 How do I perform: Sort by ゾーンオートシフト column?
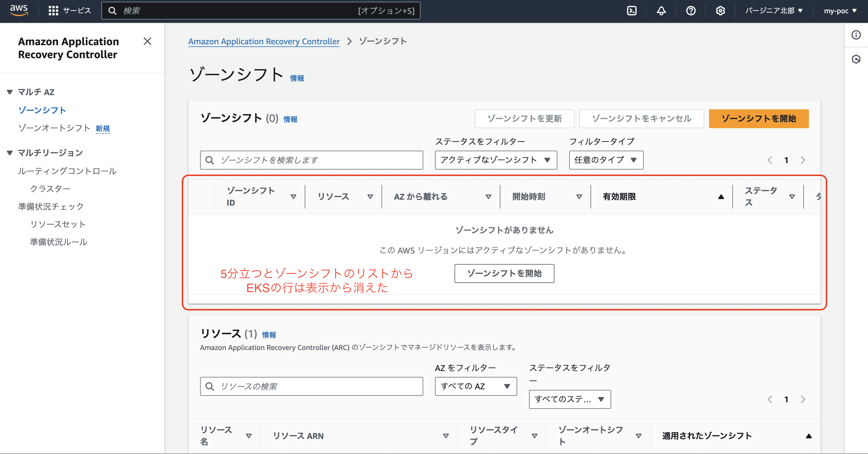tap(638, 436)
